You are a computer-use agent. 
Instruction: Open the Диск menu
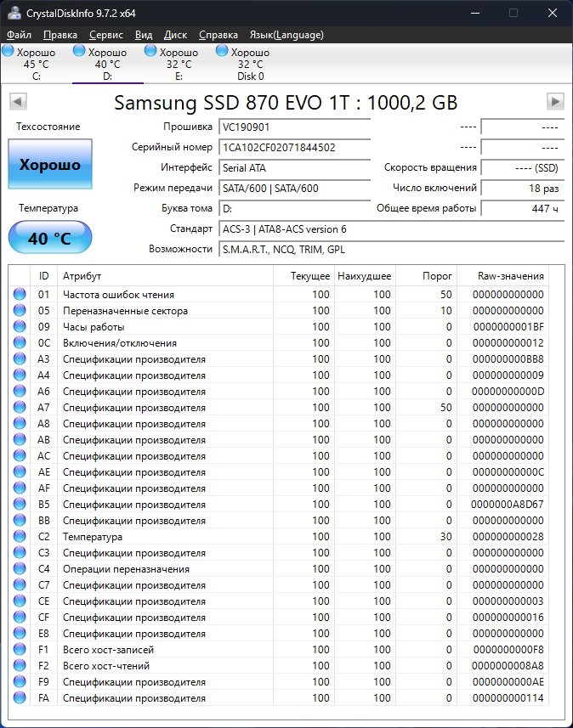point(175,35)
